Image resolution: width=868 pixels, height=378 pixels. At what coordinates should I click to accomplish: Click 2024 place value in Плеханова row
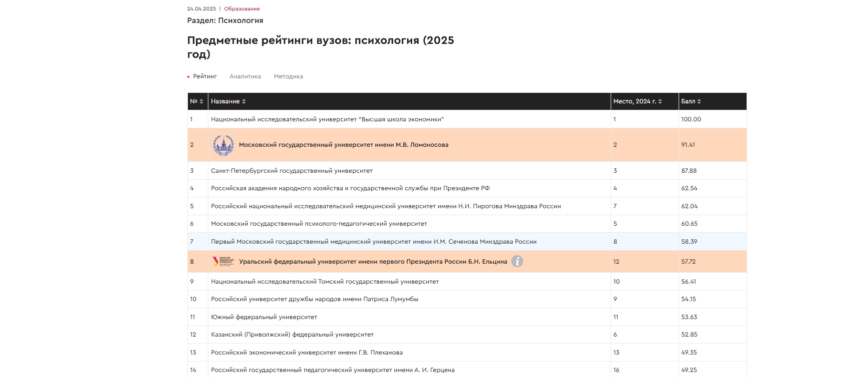coord(616,353)
